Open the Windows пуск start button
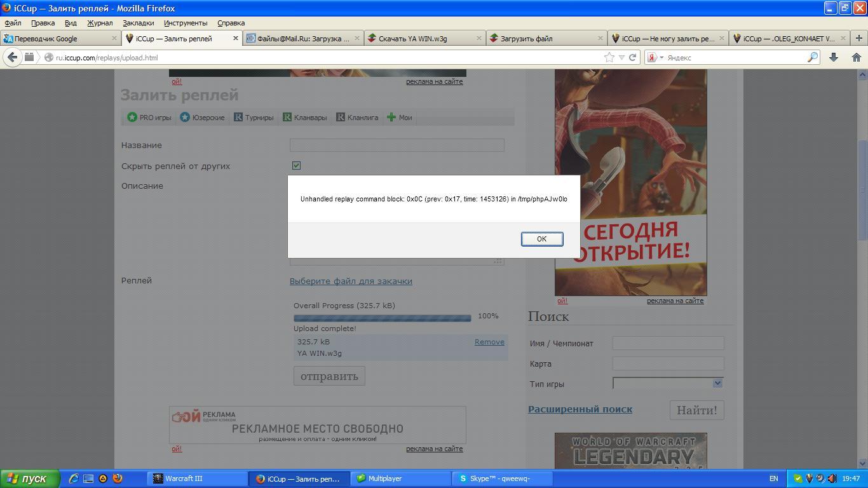 [x=30, y=478]
